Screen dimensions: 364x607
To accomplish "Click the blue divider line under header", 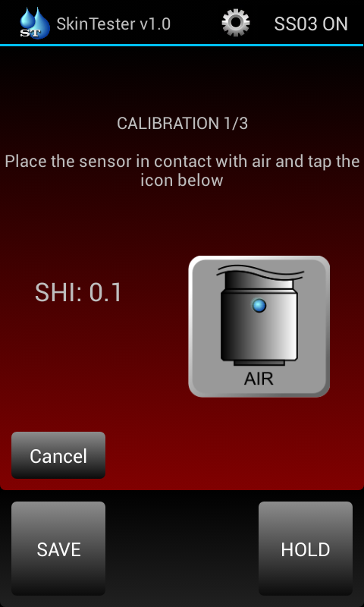I will (182, 46).
